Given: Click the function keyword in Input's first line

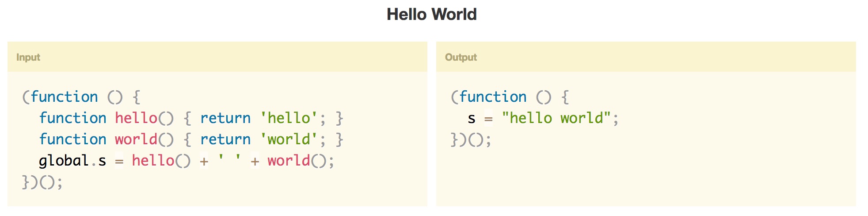Looking at the screenshot, I should tap(64, 97).
